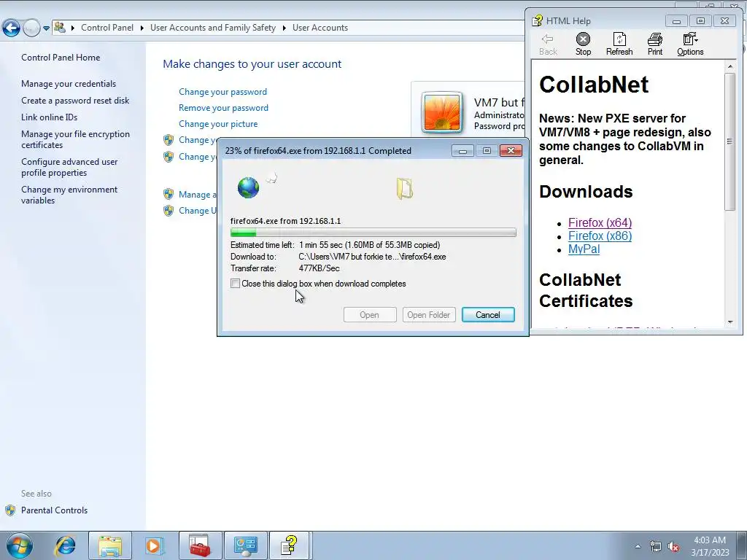Click the red toolbox taskbar icon

tap(200, 546)
